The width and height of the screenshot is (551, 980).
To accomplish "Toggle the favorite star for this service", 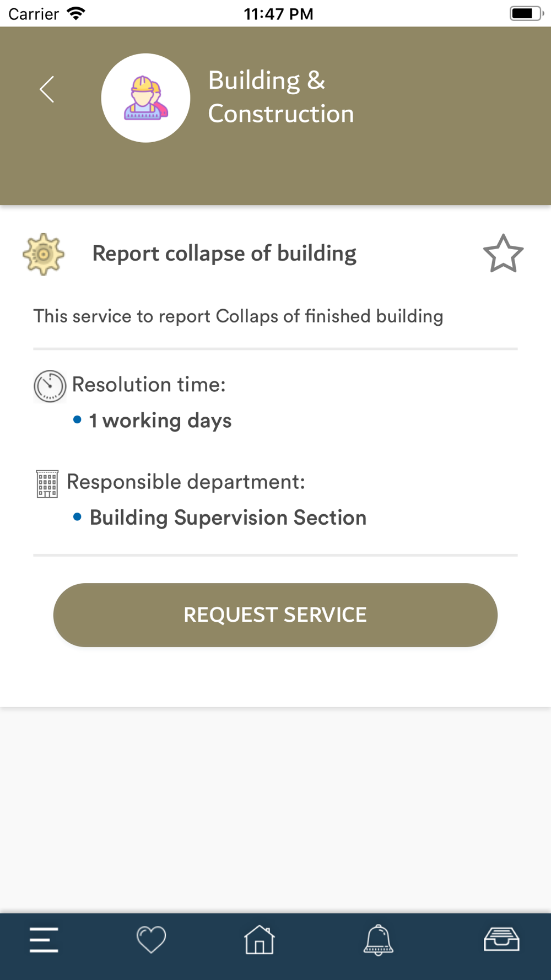I will 503,254.
